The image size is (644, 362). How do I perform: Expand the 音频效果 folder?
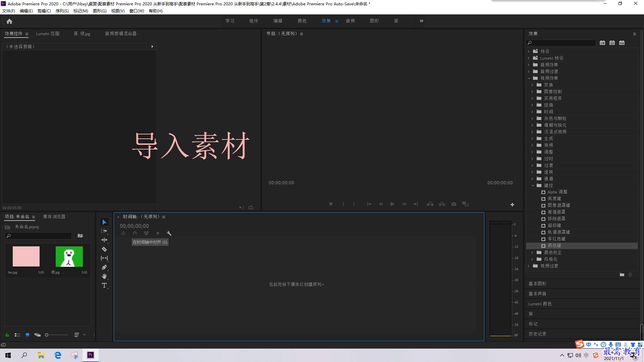529,65
